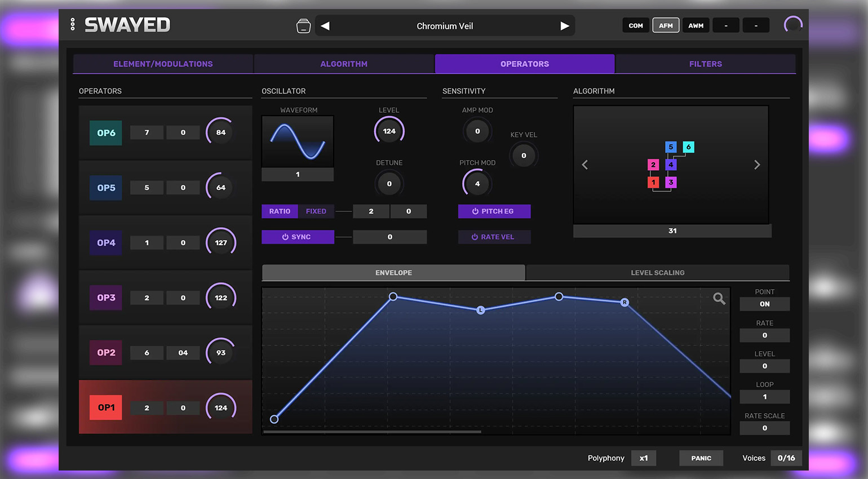868x479 pixels.
Task: Show previous algorithm with left chevron
Action: [585, 165]
